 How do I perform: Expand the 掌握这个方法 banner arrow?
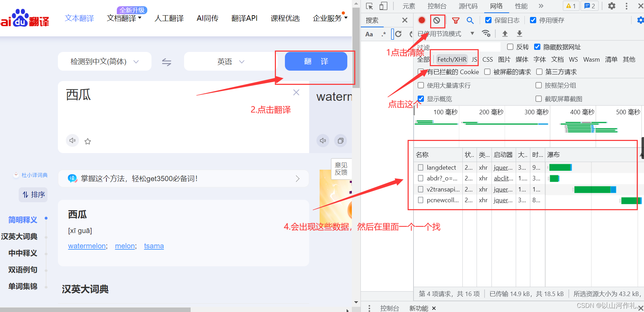click(297, 179)
